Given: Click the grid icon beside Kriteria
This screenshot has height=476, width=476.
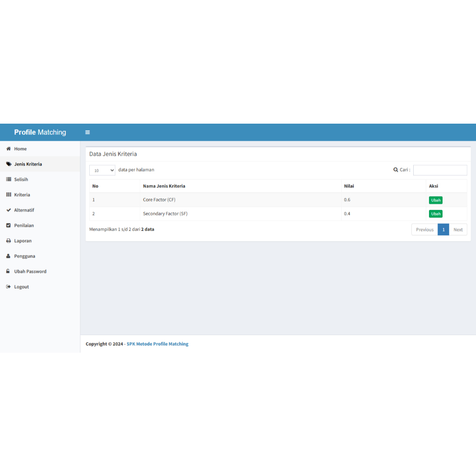Looking at the screenshot, I should (x=8, y=195).
